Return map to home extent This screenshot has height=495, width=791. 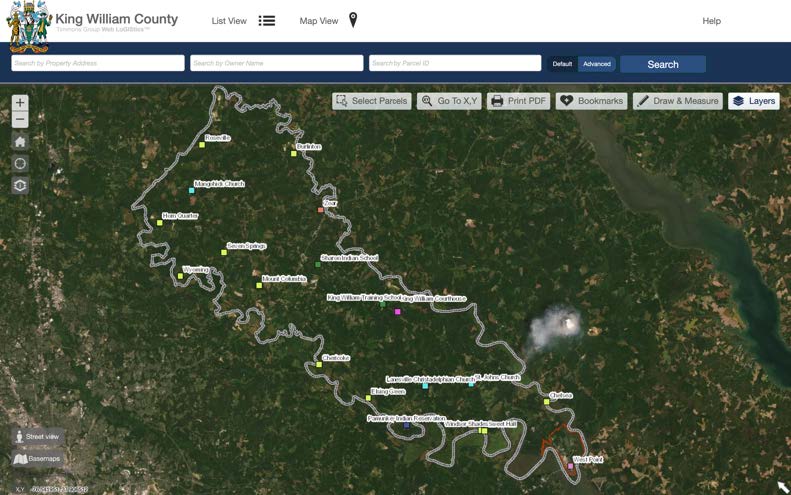(x=20, y=142)
